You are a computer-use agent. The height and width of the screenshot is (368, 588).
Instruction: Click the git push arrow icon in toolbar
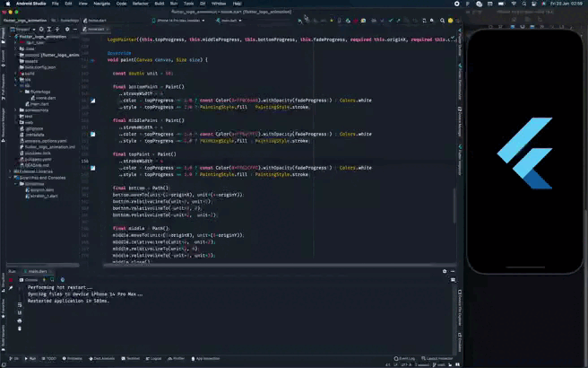click(398, 21)
